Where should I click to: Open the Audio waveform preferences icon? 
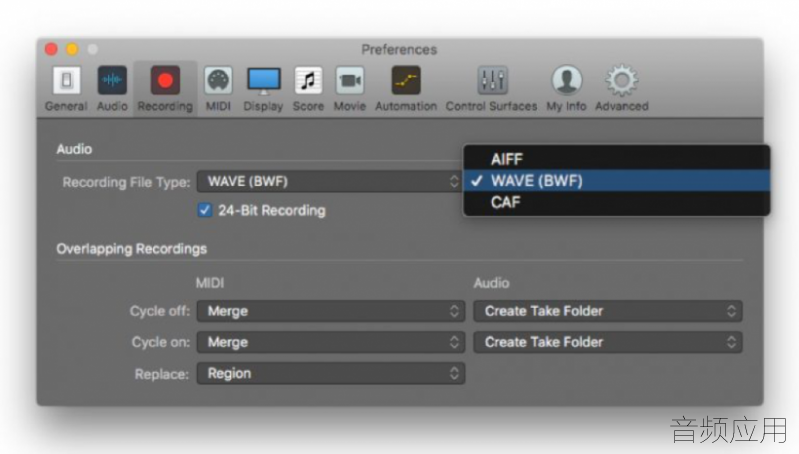[112, 81]
